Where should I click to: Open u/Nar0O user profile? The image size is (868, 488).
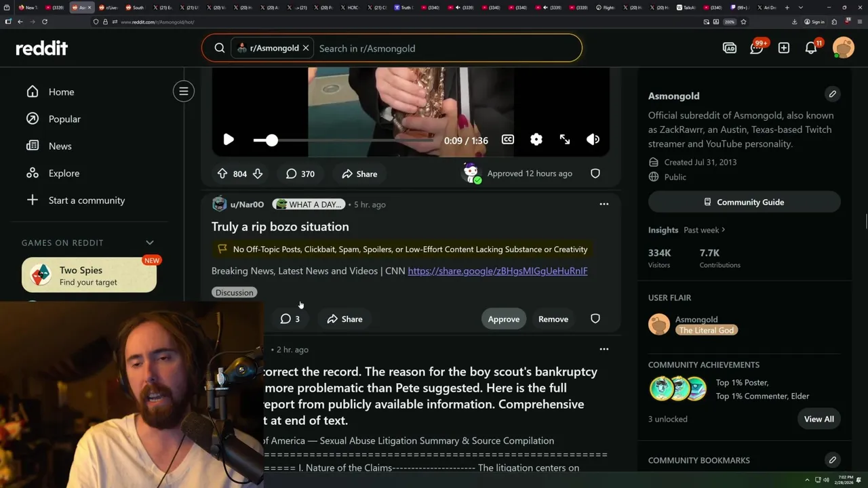247,204
